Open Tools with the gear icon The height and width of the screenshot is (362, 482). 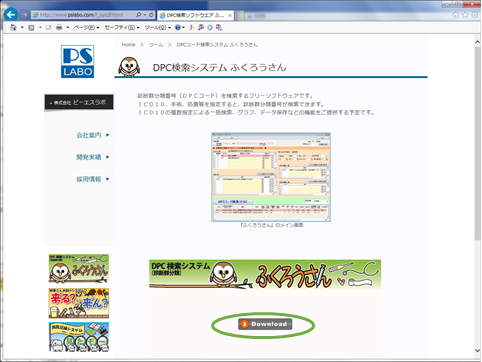(x=474, y=15)
